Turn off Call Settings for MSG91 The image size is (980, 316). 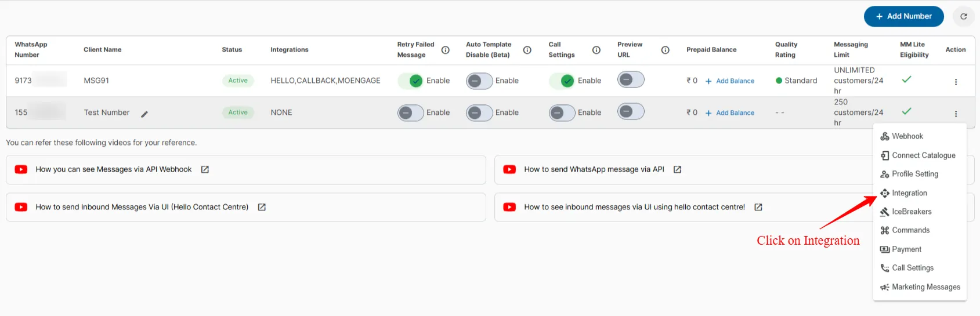562,81
